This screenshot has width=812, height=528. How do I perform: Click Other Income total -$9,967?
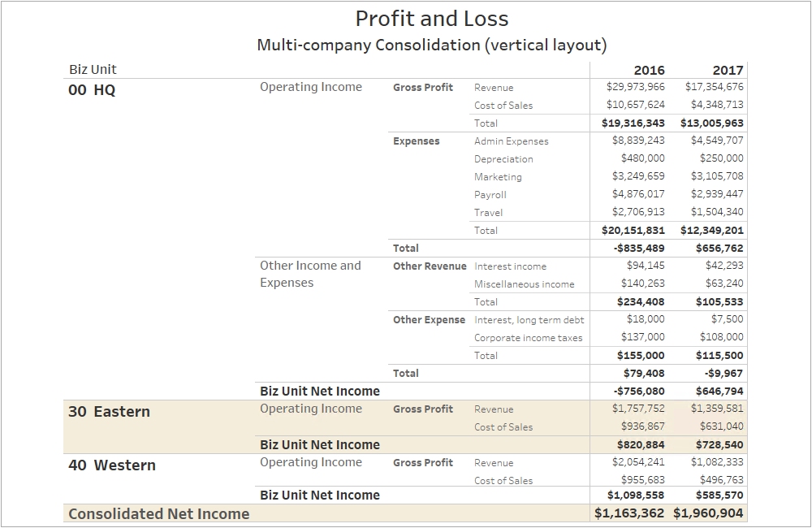pyautogui.click(x=723, y=373)
